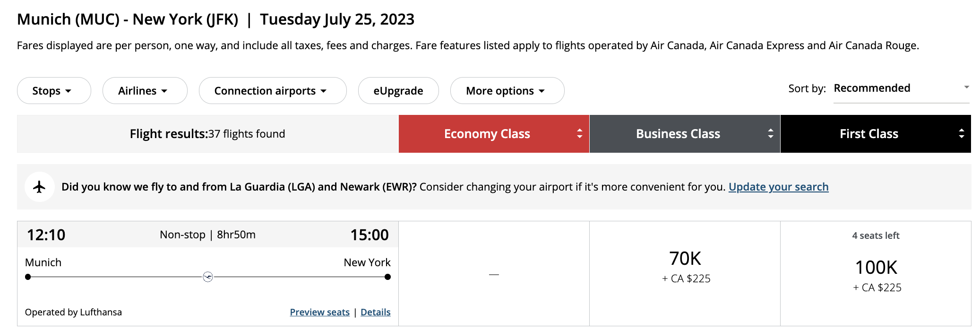This screenshot has height=331, width=980.
Task: Click the First Class sort arrows
Action: click(961, 134)
